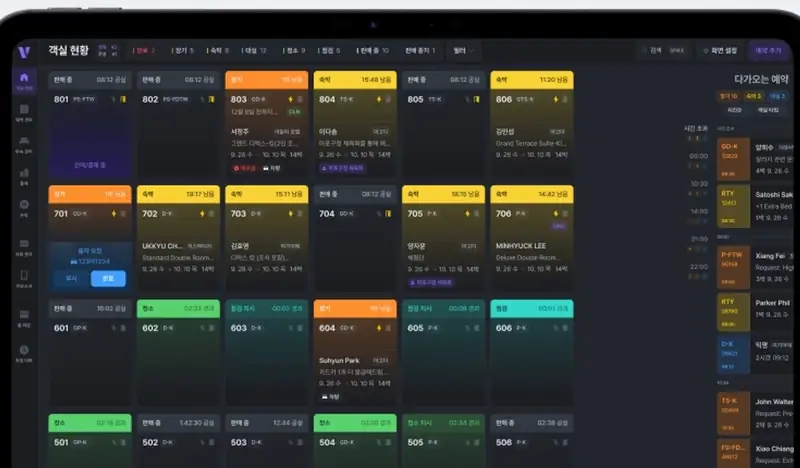
Task: Jump to 22:00 on the timeline
Action: [x=698, y=267]
